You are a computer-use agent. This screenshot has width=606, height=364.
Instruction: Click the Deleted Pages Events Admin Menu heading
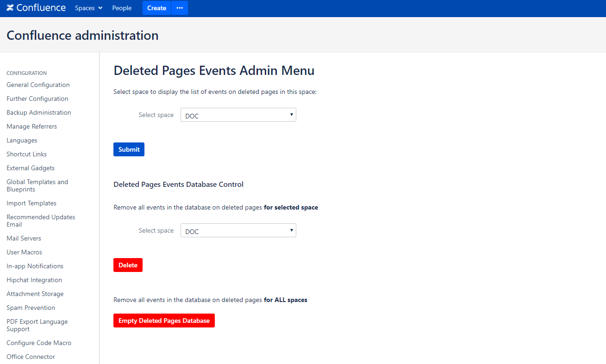(214, 70)
